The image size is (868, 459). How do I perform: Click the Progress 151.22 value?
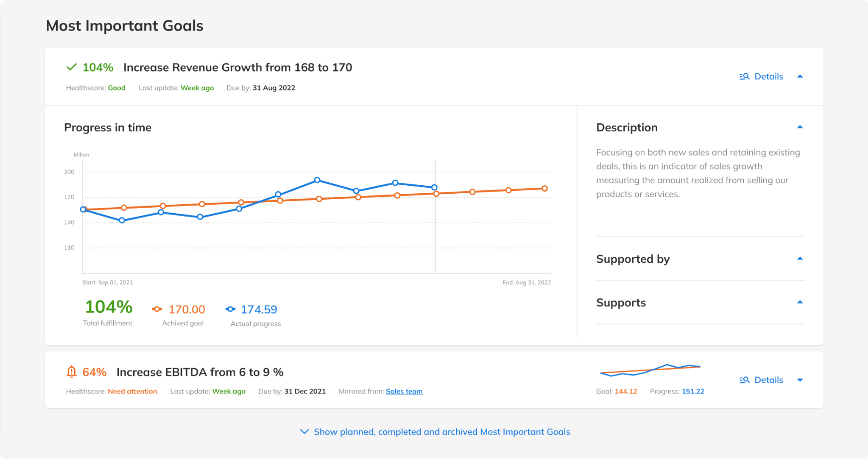(x=693, y=391)
